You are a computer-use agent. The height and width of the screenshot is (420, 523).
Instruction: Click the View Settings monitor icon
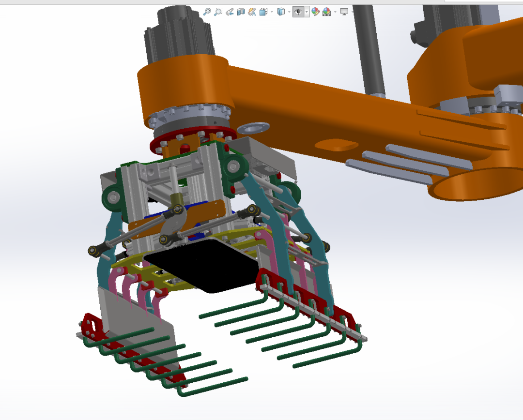click(x=344, y=12)
